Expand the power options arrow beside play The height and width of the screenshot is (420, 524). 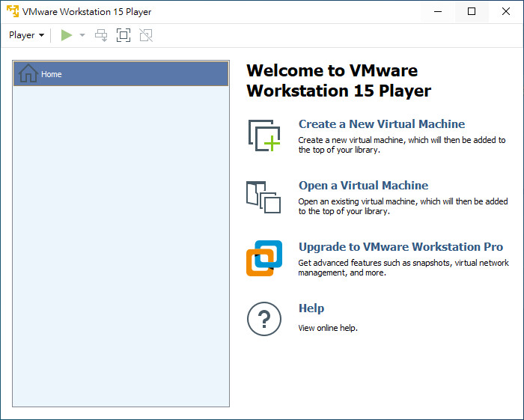pos(82,35)
